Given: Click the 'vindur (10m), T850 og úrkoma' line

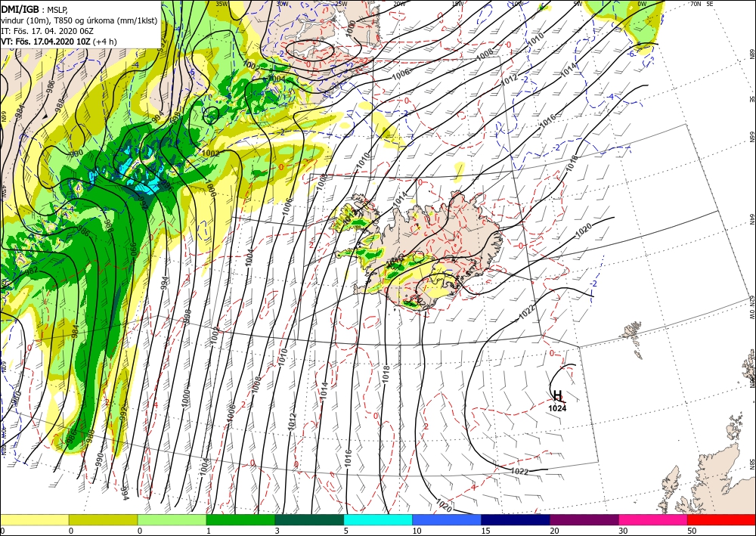Looking at the screenshot, I should (x=79, y=20).
